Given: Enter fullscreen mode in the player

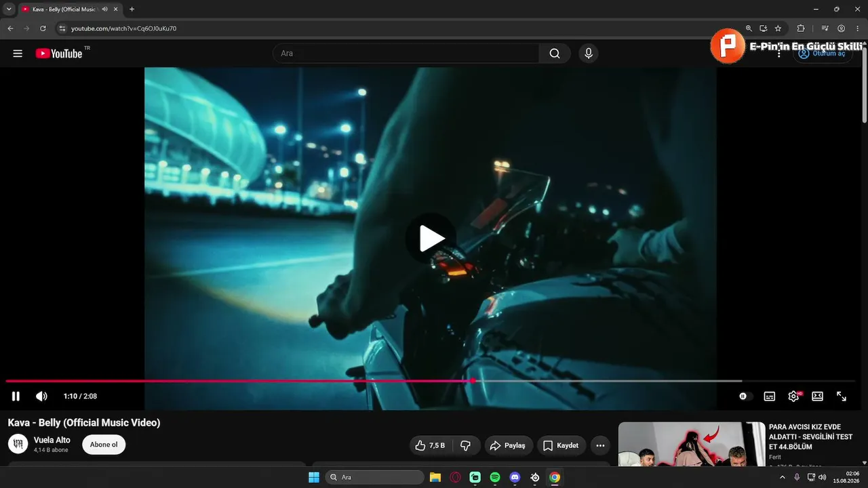Looking at the screenshot, I should pyautogui.click(x=842, y=396).
